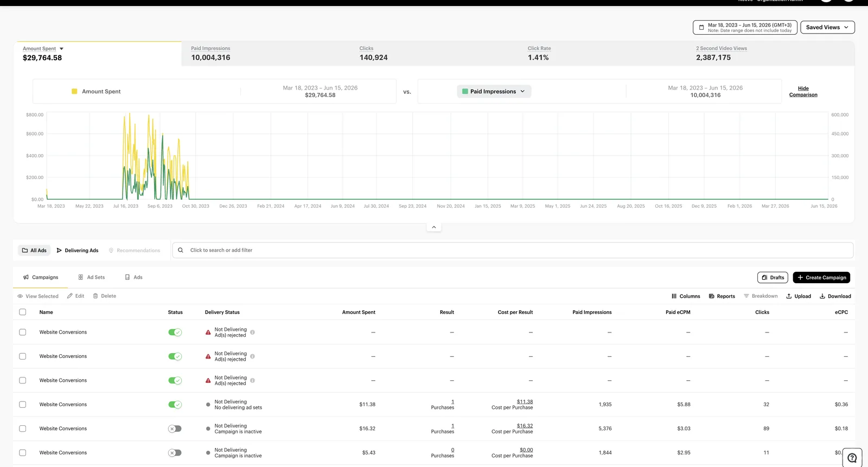Check the select-all checkbox in table header

(23, 312)
